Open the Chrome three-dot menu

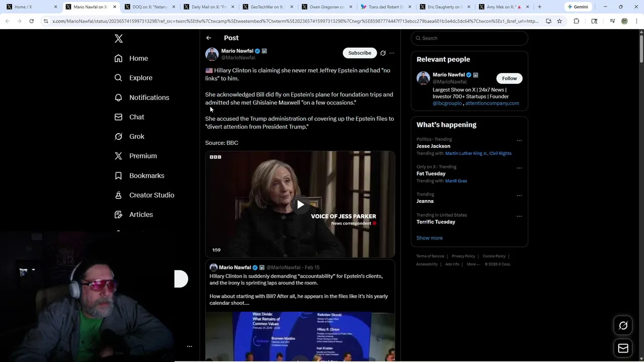636,21
